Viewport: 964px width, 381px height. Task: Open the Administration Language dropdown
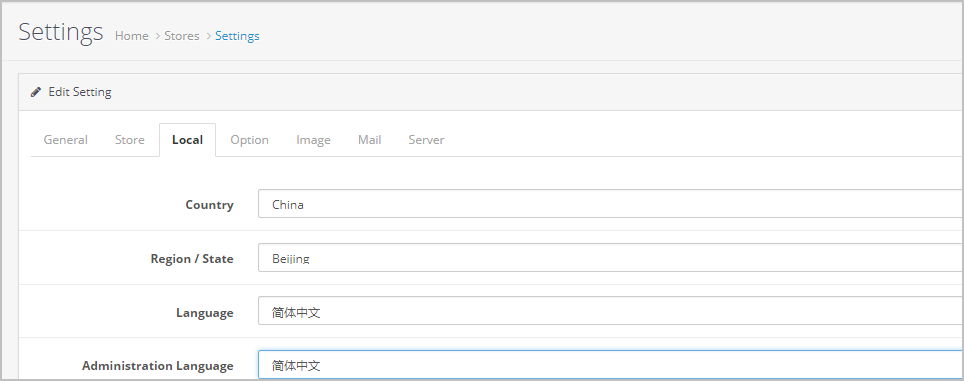tap(610, 364)
